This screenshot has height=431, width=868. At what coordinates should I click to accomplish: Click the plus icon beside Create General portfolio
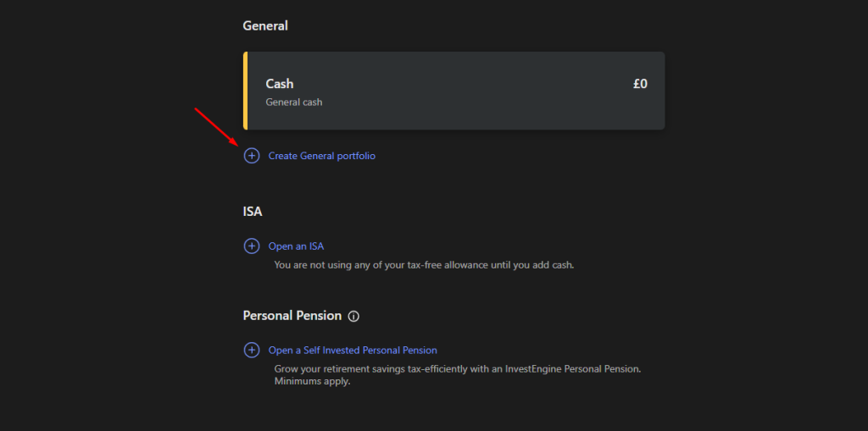[x=252, y=156]
